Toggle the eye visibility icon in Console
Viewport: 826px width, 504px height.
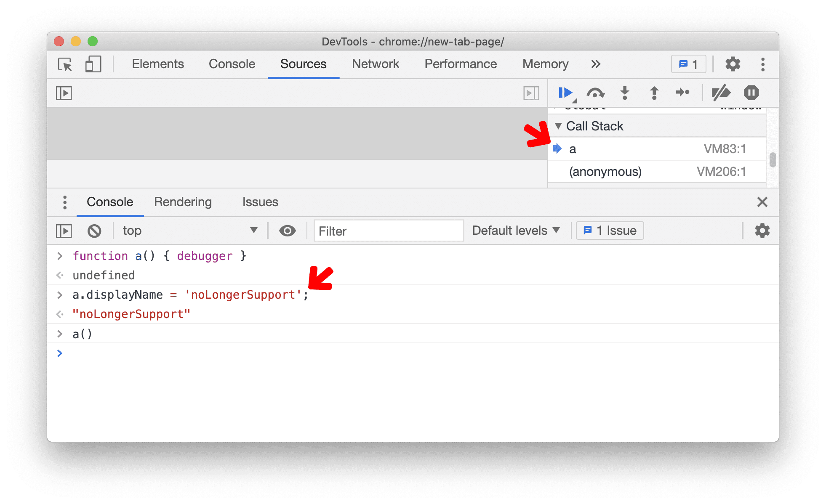click(x=287, y=231)
